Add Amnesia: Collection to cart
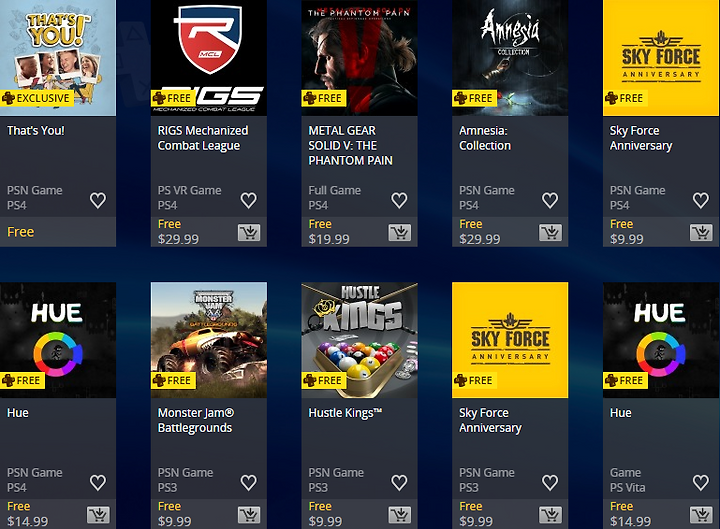The width and height of the screenshot is (720, 529). tap(550, 233)
